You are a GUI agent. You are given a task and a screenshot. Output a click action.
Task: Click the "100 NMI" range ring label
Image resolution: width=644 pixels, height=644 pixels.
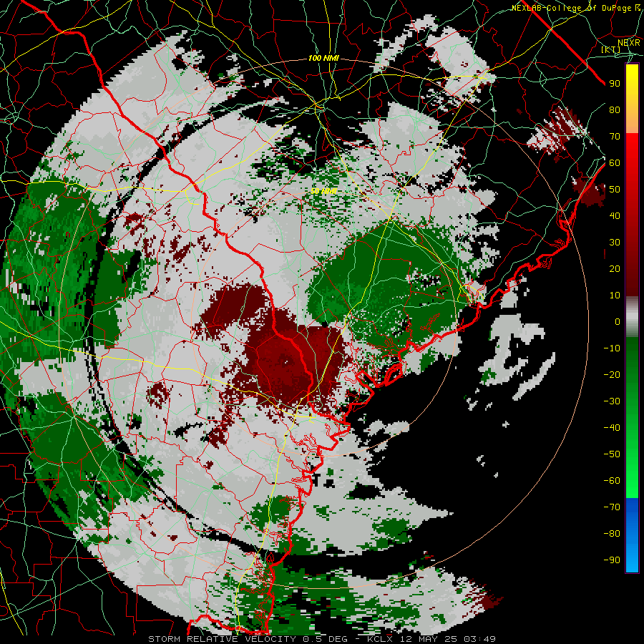coord(323,59)
